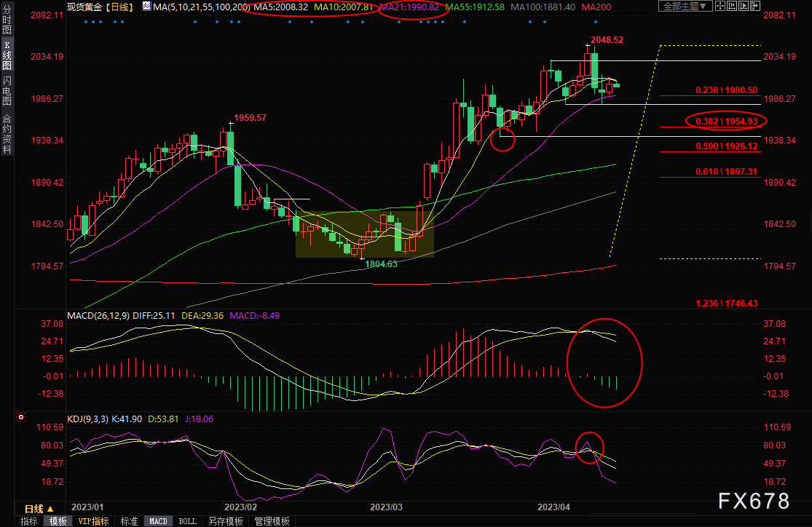Open the VIP指标 tab
This screenshot has width=812, height=527.
[x=94, y=521]
